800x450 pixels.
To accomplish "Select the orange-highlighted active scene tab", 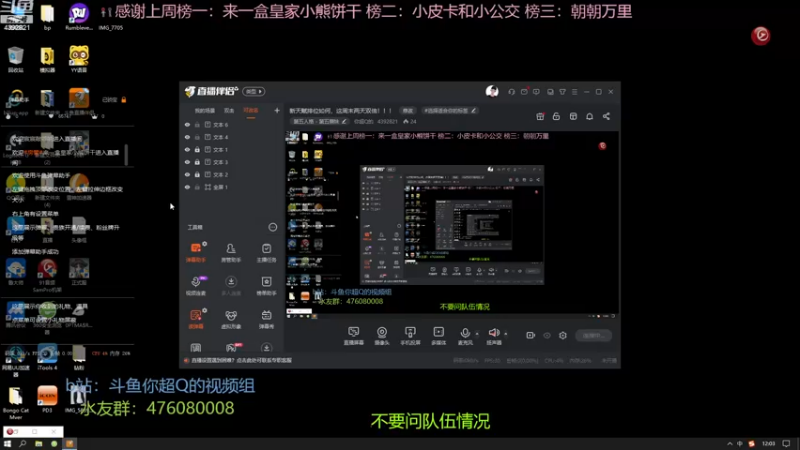I will (251, 110).
